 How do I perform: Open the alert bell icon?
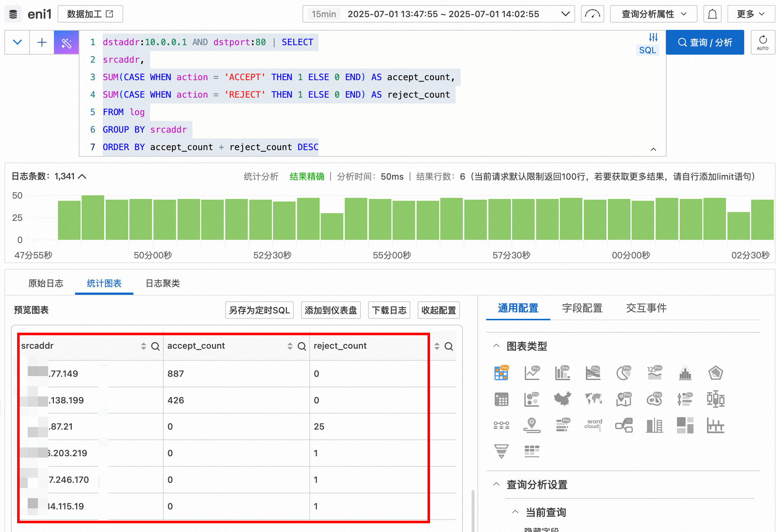(712, 14)
